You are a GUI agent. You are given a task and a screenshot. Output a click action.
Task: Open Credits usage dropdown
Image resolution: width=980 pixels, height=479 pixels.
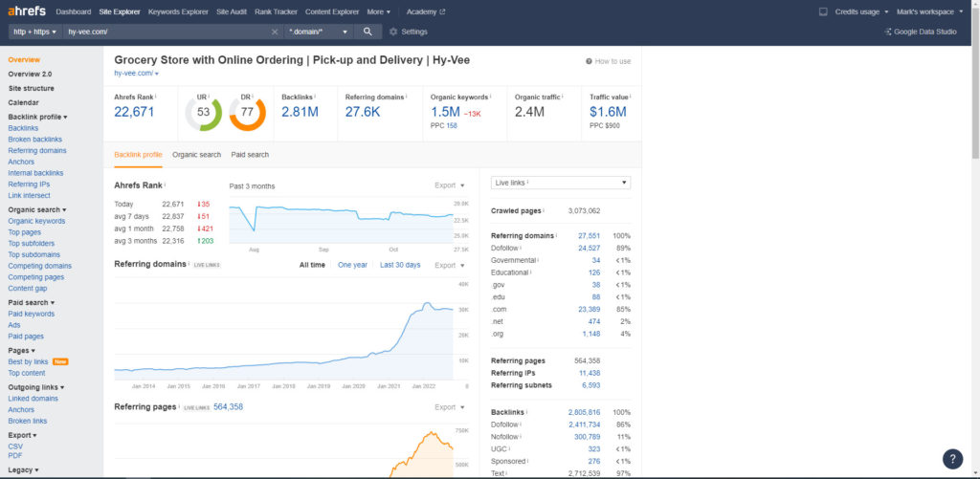coord(861,11)
